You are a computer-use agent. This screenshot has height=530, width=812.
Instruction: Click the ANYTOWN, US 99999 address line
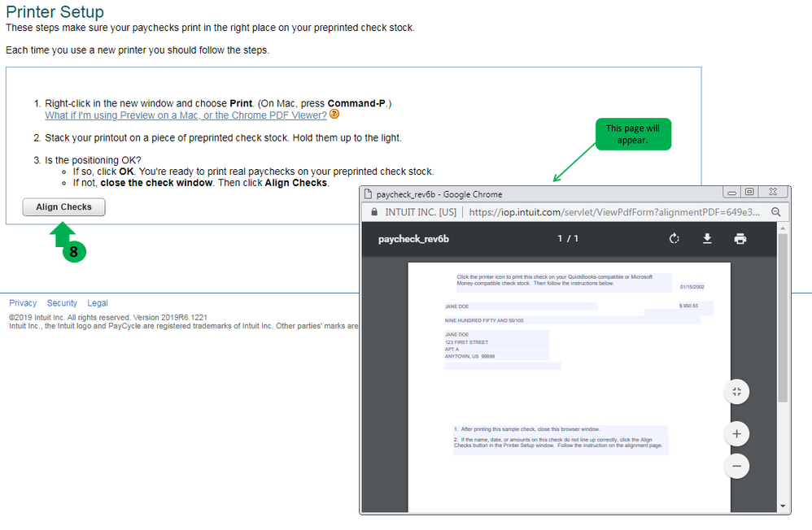[x=469, y=356]
